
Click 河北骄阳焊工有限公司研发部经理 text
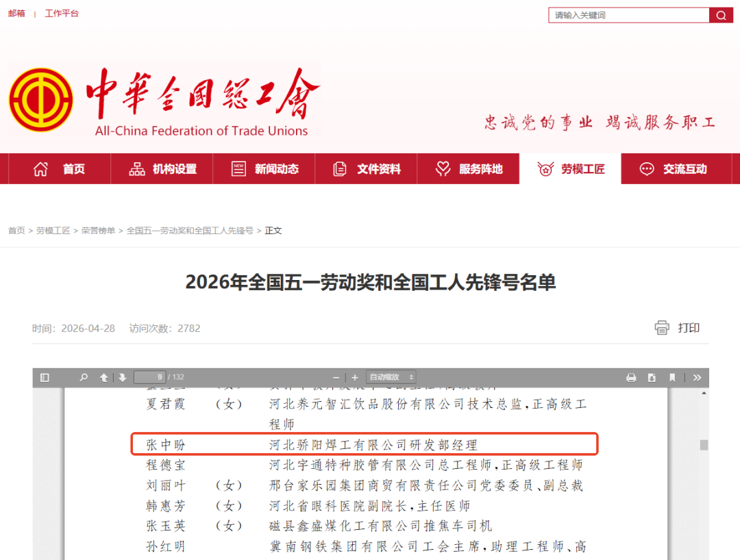coord(373,444)
